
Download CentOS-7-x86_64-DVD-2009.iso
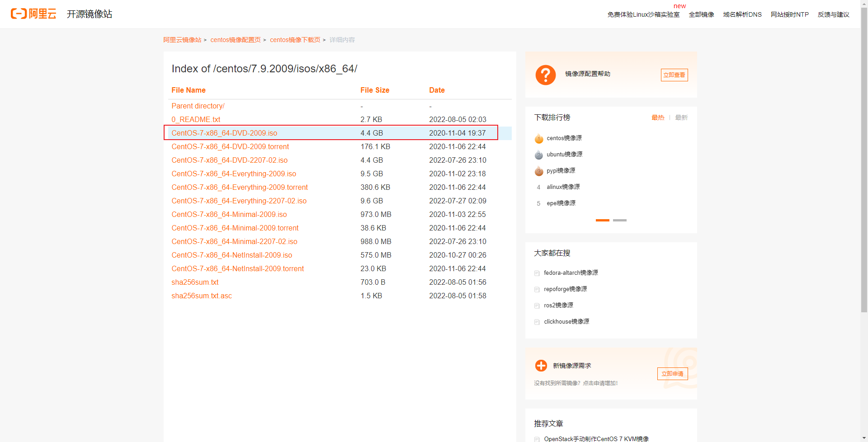224,133
